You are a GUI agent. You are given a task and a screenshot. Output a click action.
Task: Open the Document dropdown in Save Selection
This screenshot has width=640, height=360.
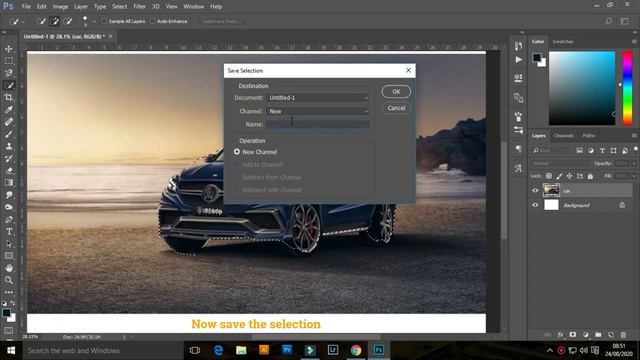pos(318,98)
